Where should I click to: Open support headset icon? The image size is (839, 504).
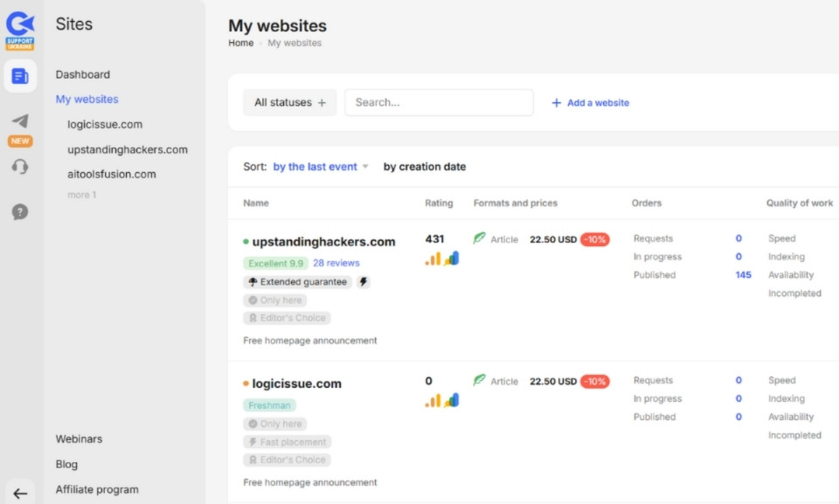[20, 167]
